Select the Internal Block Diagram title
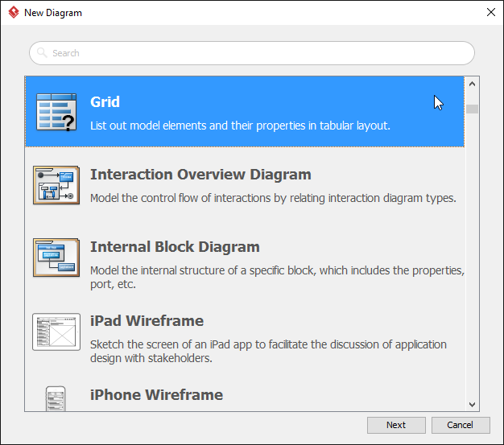The width and height of the screenshot is (504, 445). coord(175,247)
